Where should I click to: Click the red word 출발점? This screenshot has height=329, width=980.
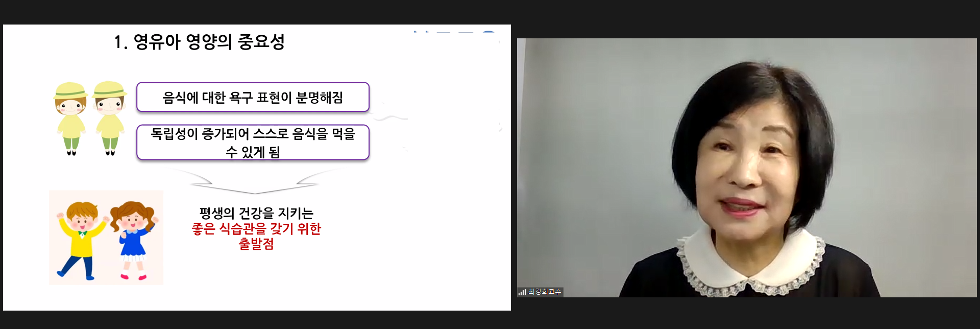[256, 244]
